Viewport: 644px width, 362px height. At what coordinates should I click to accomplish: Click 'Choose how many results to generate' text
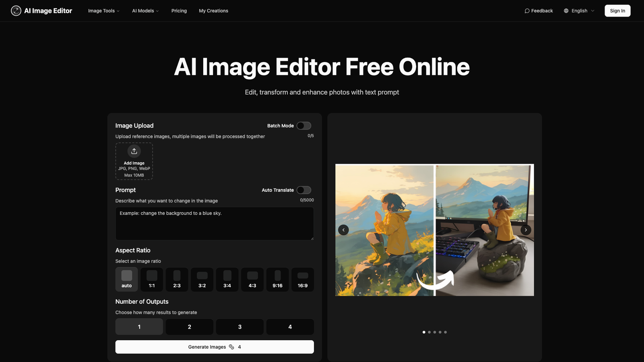[156, 313]
